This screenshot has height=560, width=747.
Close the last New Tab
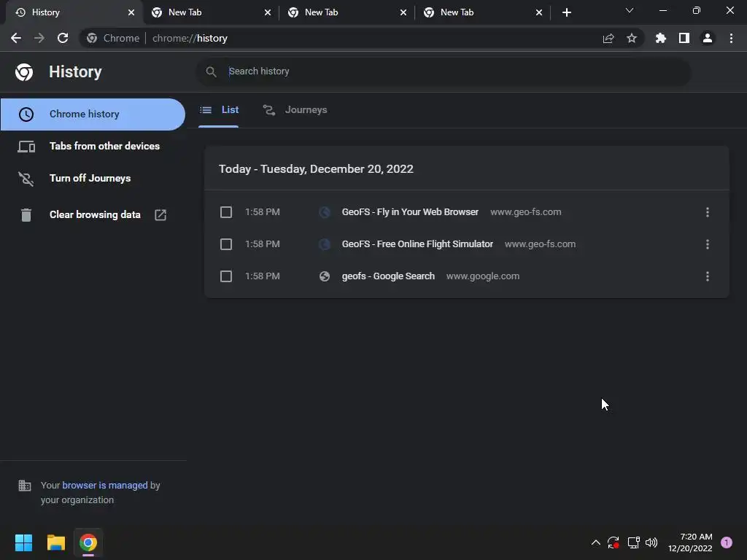click(x=539, y=12)
